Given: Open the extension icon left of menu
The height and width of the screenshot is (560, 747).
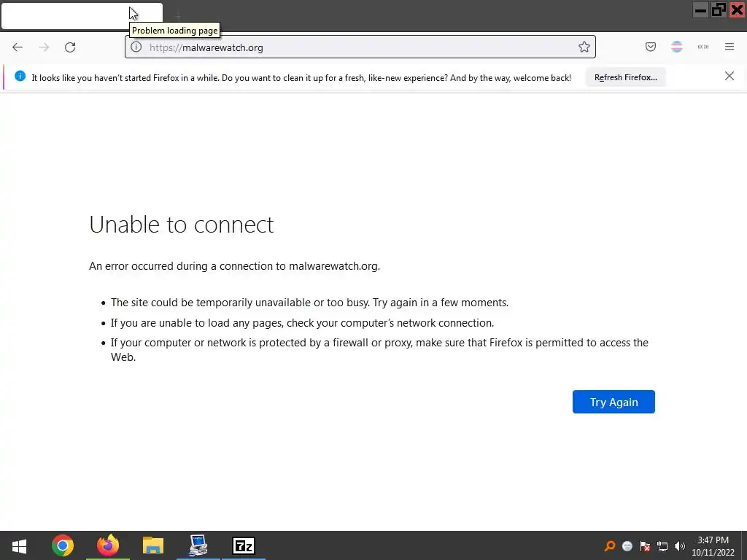Looking at the screenshot, I should point(703,47).
